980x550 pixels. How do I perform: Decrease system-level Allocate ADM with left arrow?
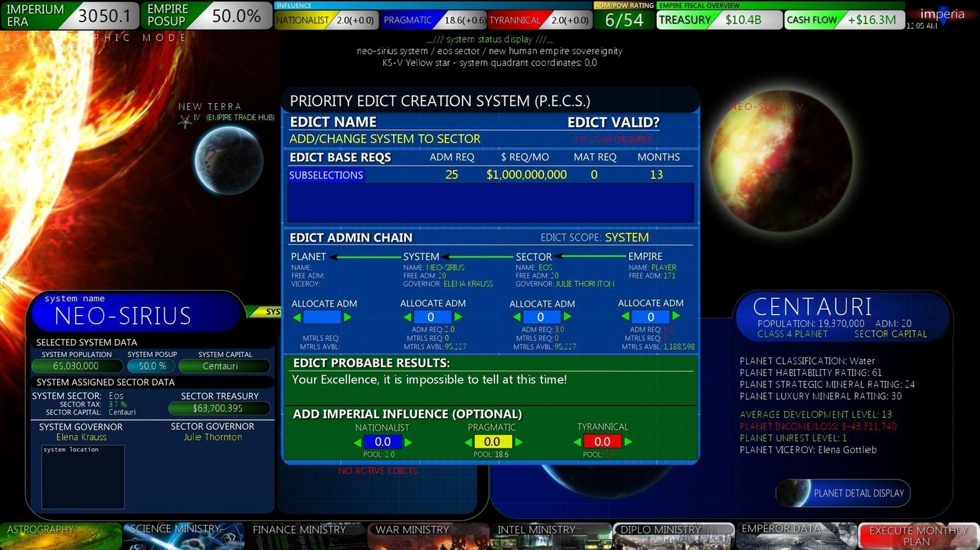tap(407, 317)
